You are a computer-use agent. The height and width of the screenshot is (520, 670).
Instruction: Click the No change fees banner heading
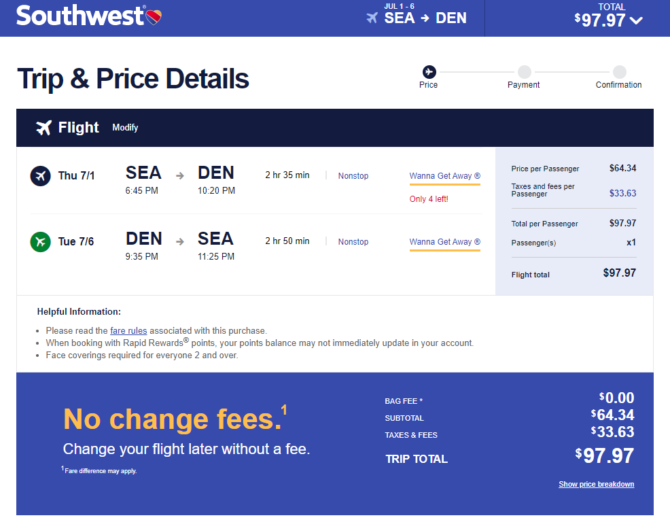tap(173, 419)
